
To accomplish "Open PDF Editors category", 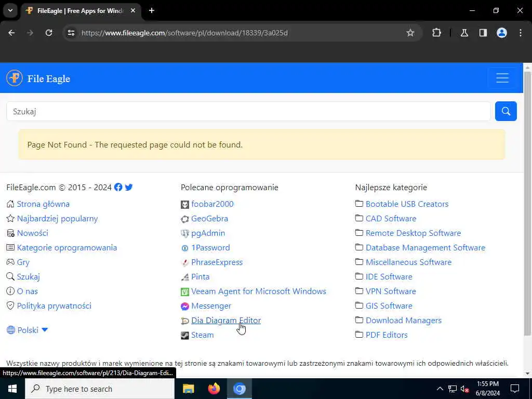I will [387, 335].
